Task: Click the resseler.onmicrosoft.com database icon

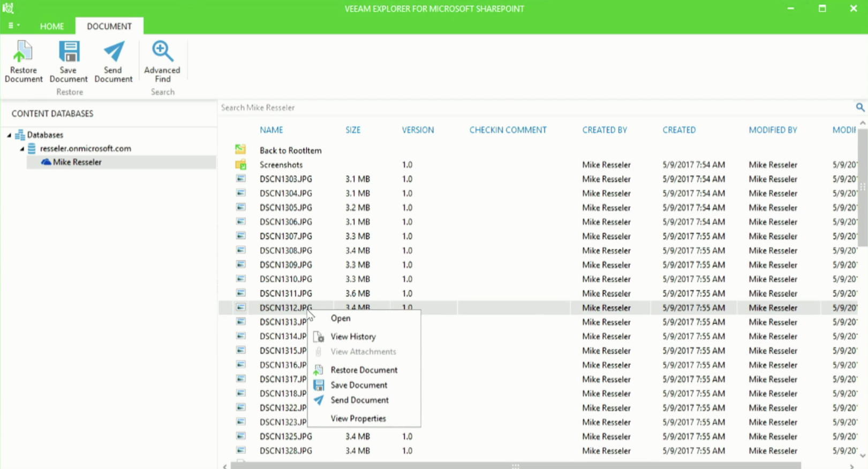Action: click(x=32, y=148)
